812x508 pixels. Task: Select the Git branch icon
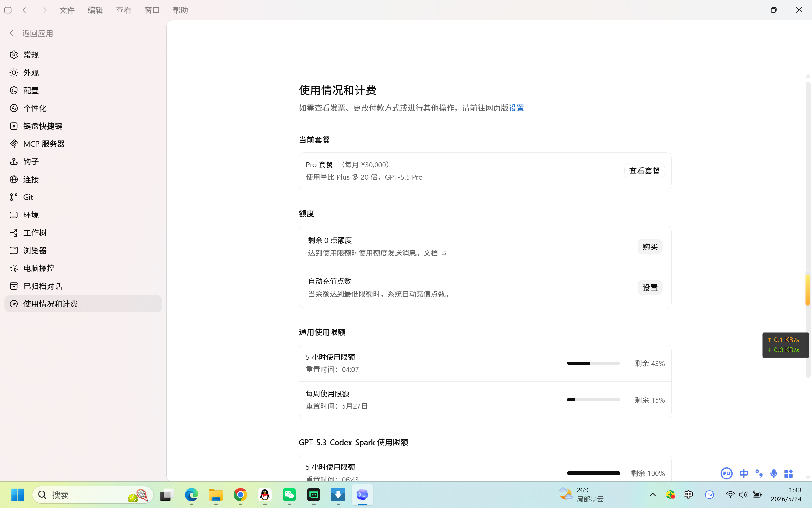(14, 197)
